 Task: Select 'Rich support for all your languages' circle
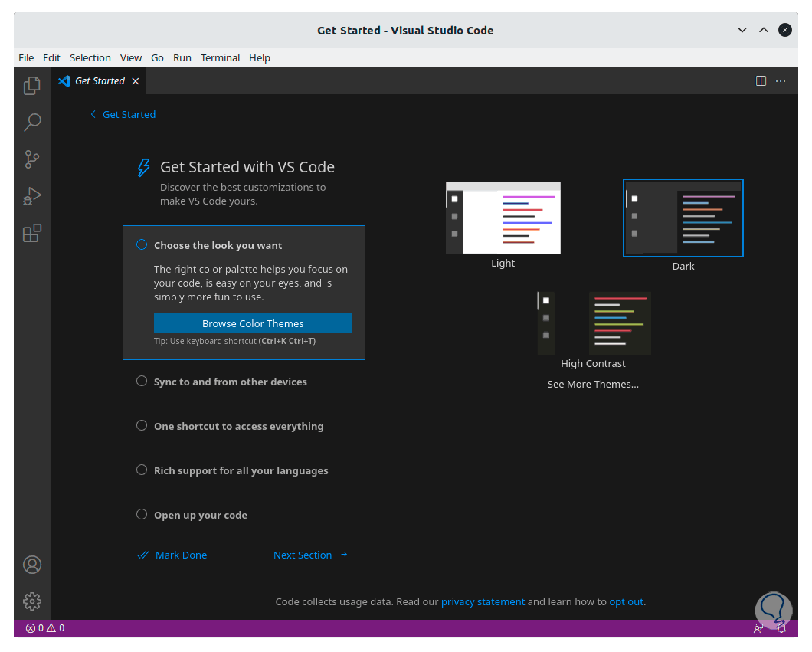click(142, 470)
